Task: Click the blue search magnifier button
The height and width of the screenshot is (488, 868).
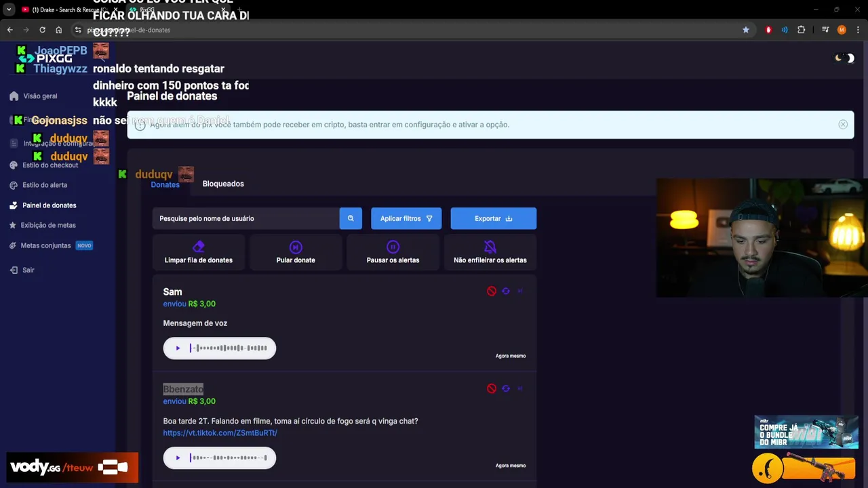Action: [351, 218]
